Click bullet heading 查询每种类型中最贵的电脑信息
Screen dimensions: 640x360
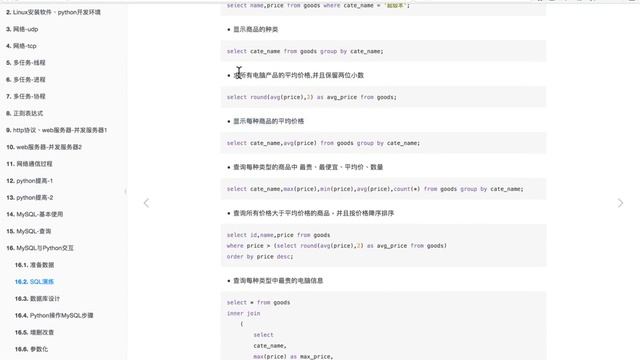coord(278,280)
